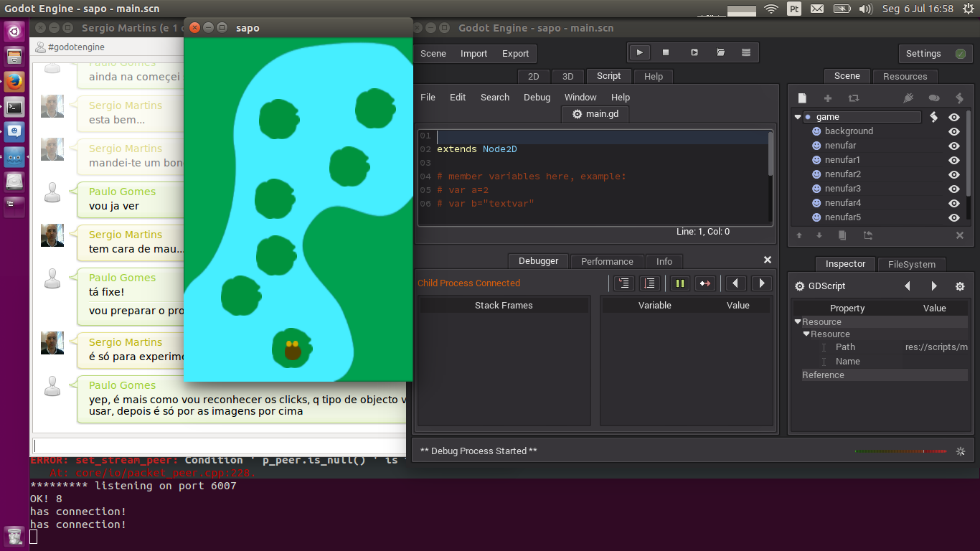Delete selected node with X icon
The image size is (980, 551).
point(960,235)
